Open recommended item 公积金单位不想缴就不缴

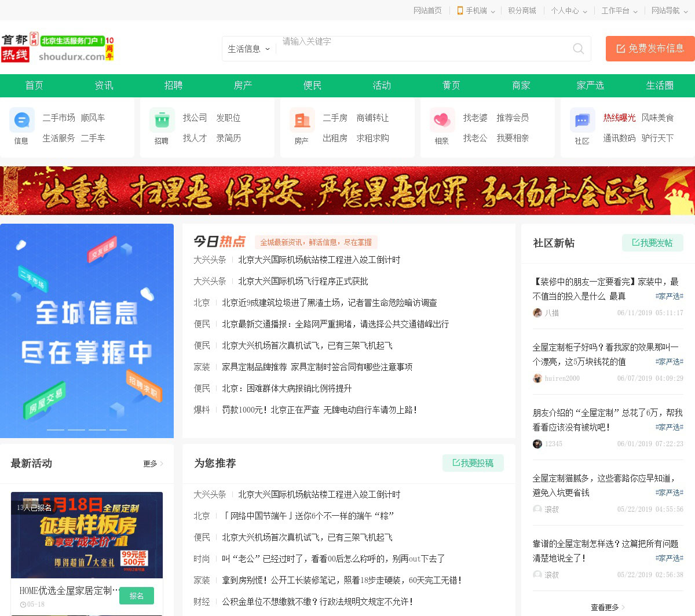click(x=317, y=602)
